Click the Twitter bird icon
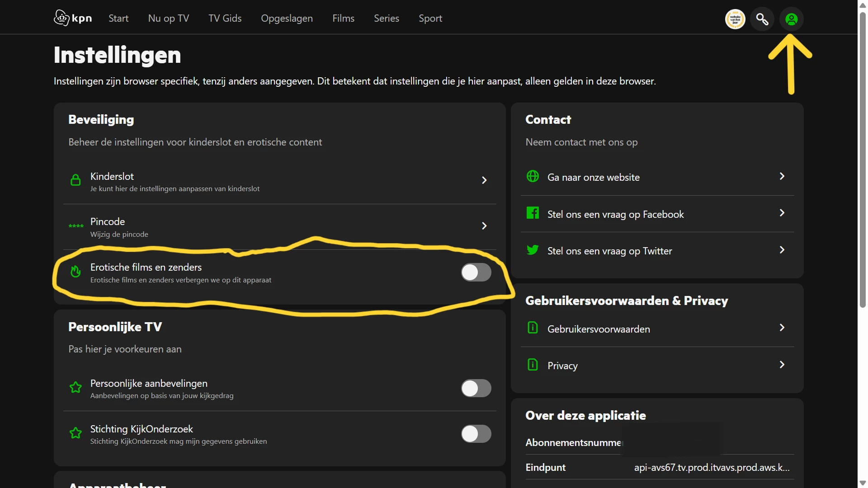 [533, 250]
